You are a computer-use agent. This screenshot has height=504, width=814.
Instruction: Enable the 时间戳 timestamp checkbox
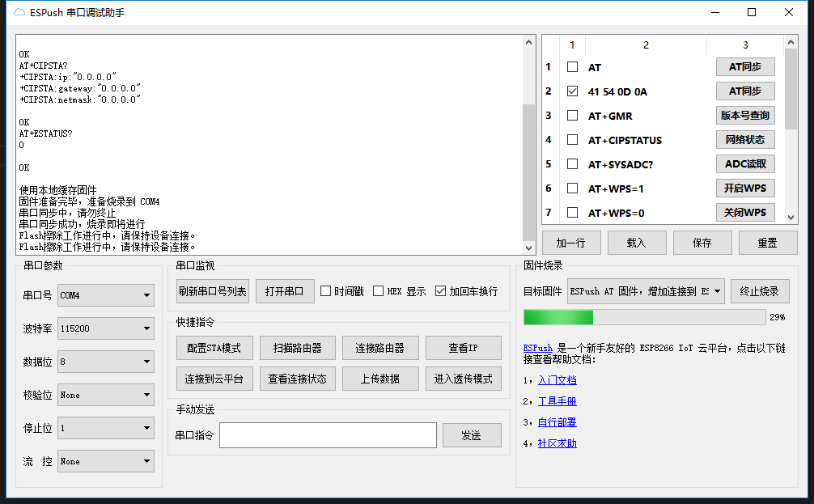click(326, 291)
